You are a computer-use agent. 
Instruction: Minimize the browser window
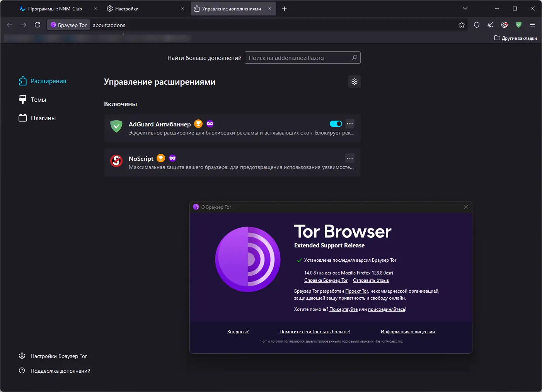click(497, 9)
